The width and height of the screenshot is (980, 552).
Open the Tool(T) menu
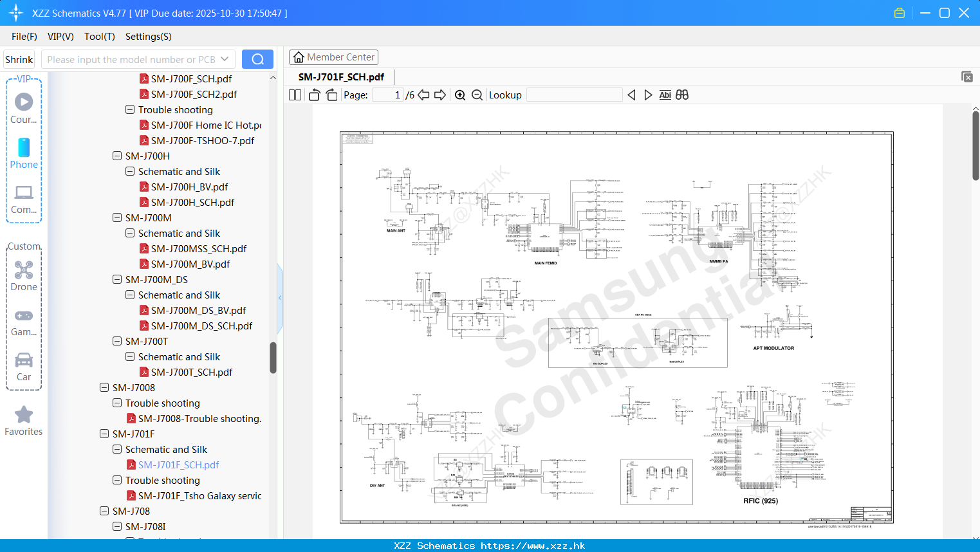pos(100,37)
